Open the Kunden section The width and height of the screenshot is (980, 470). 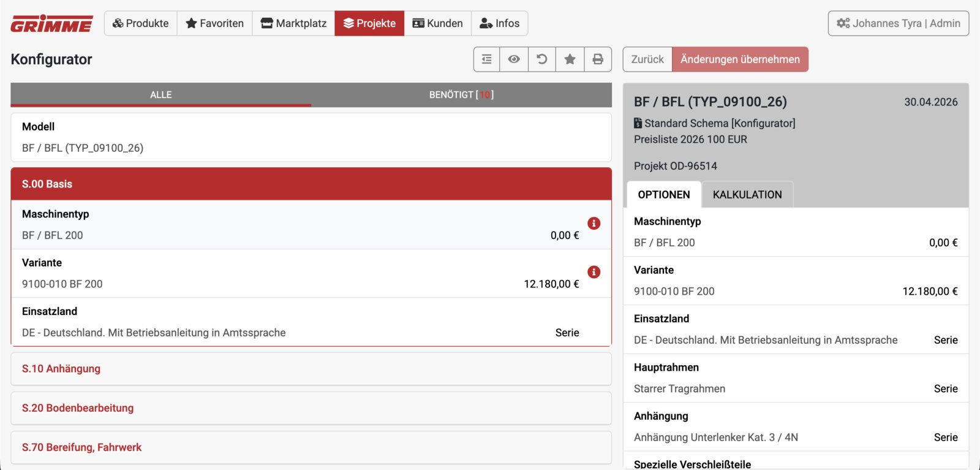438,23
